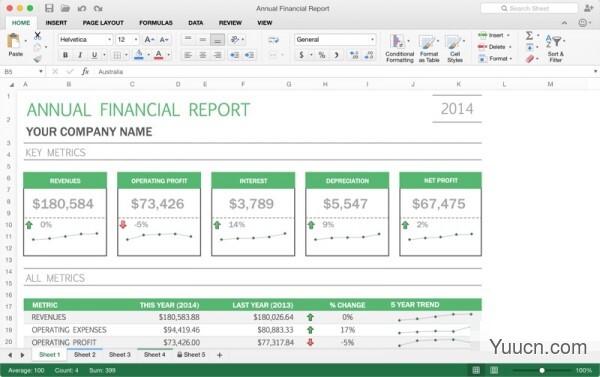The width and height of the screenshot is (600, 377).
Task: Switch to Page Layout view in status bar
Action: tap(494, 370)
